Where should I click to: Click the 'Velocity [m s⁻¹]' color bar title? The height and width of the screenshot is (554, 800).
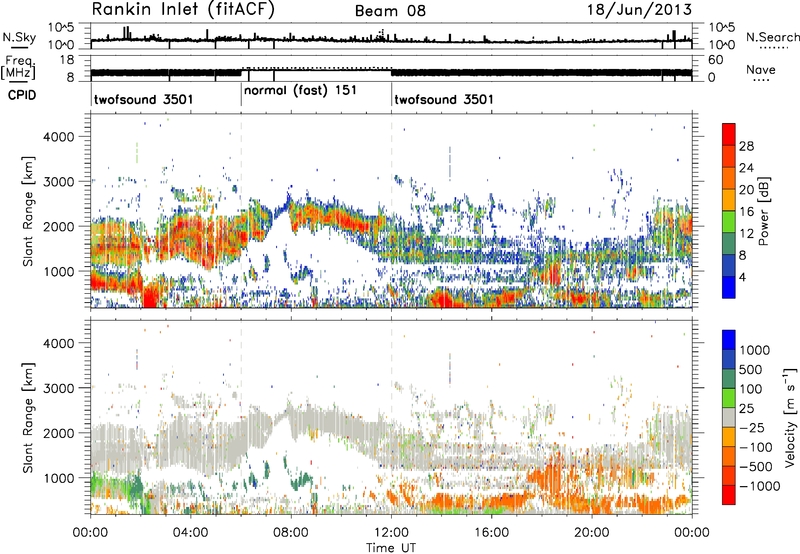[790, 417]
